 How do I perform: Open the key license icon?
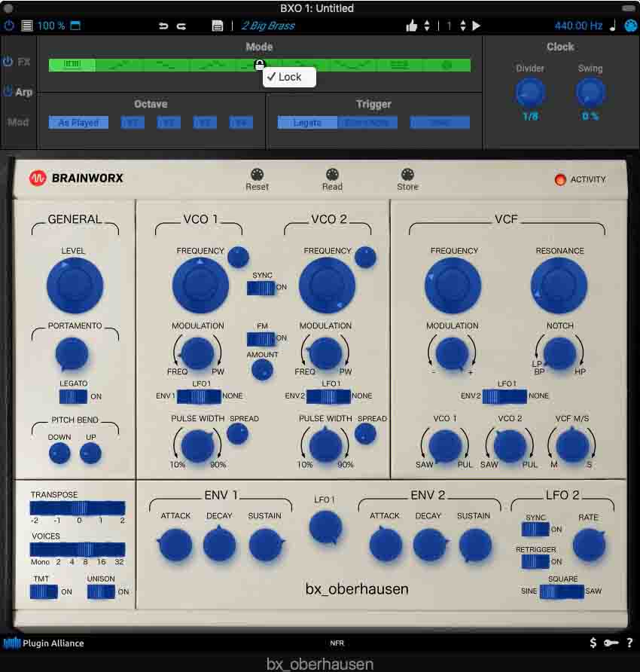click(611, 643)
